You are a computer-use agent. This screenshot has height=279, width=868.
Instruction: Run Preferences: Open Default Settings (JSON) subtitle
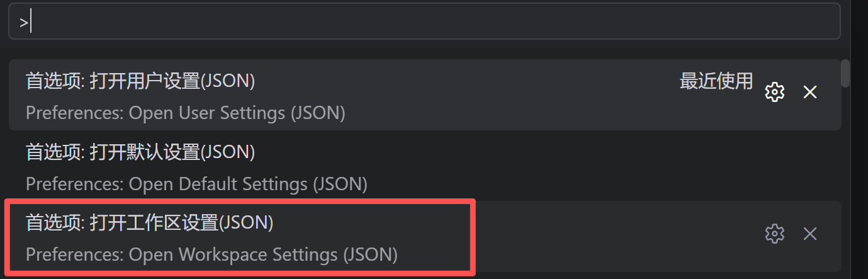(196, 184)
